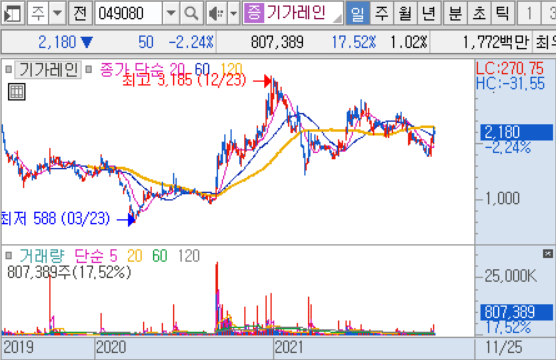
Task: Toggle the small square before 종가 단순 legend
Action: tap(89, 70)
